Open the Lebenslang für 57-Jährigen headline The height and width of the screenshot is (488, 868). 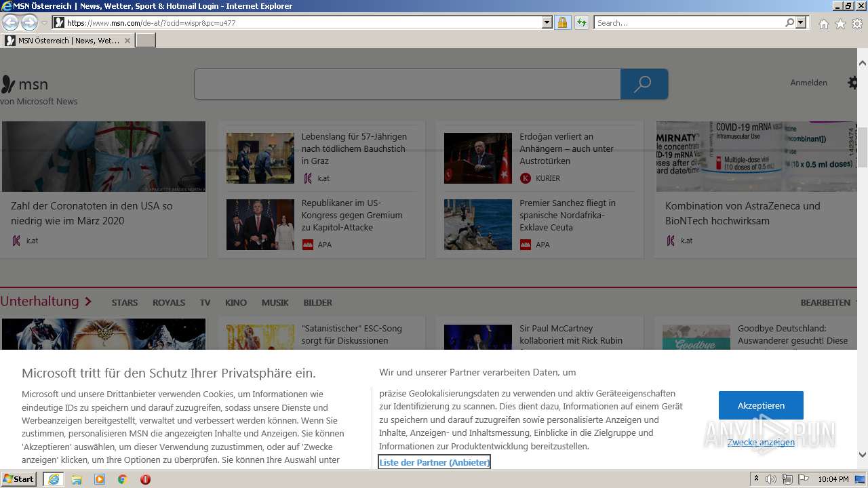353,148
